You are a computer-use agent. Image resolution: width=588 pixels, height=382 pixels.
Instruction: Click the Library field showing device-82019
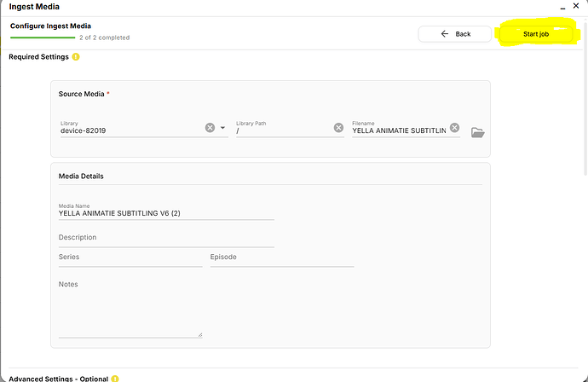pyautogui.click(x=128, y=131)
